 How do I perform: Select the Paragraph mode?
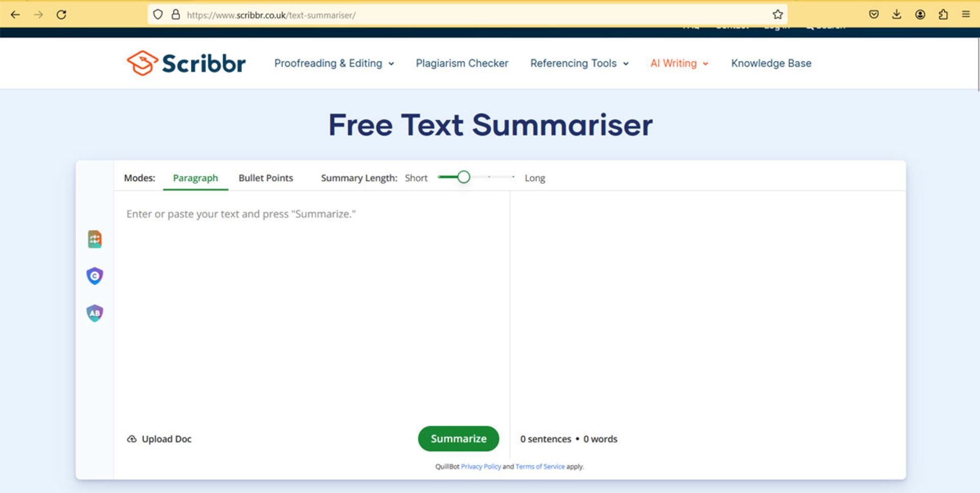click(195, 178)
